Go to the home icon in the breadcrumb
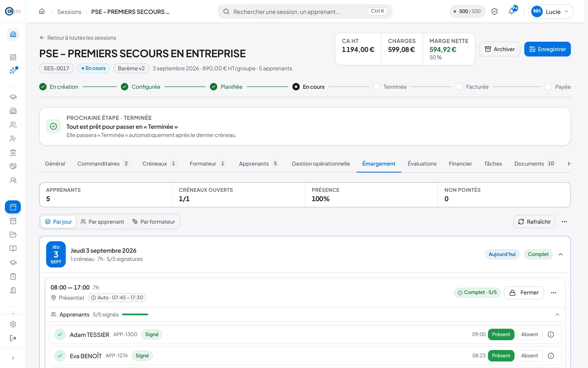This screenshot has height=368, width=588. tap(42, 11)
